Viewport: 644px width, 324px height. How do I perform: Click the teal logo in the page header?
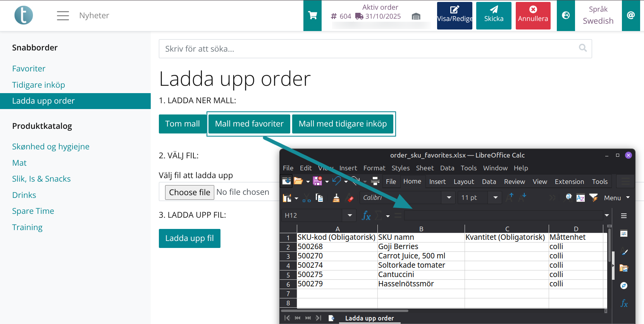pos(24,16)
